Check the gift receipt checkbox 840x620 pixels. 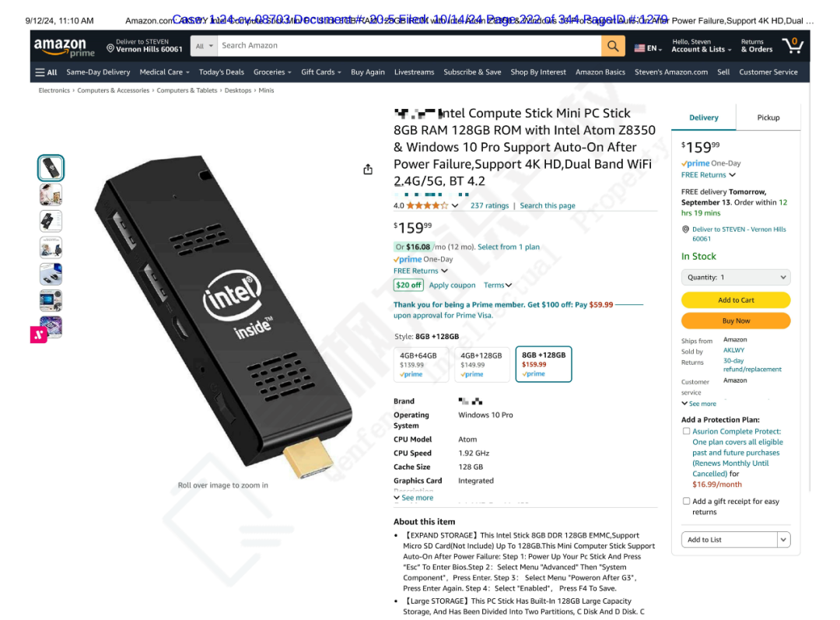coord(686,501)
